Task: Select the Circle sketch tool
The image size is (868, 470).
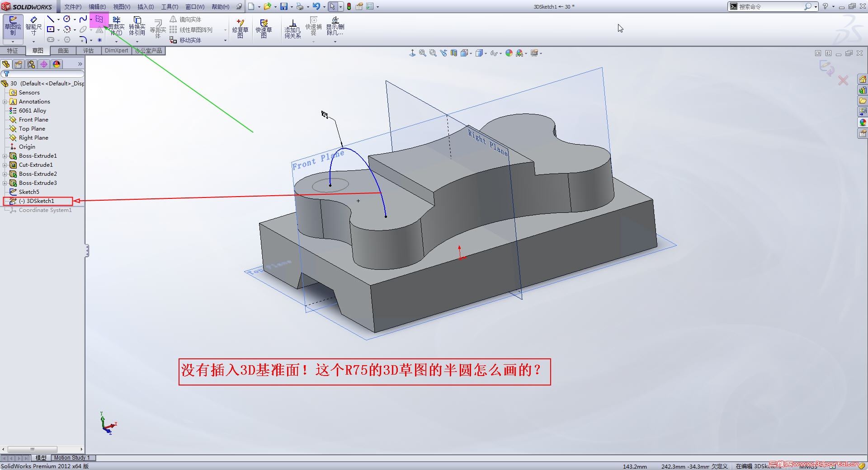Action: [67, 19]
